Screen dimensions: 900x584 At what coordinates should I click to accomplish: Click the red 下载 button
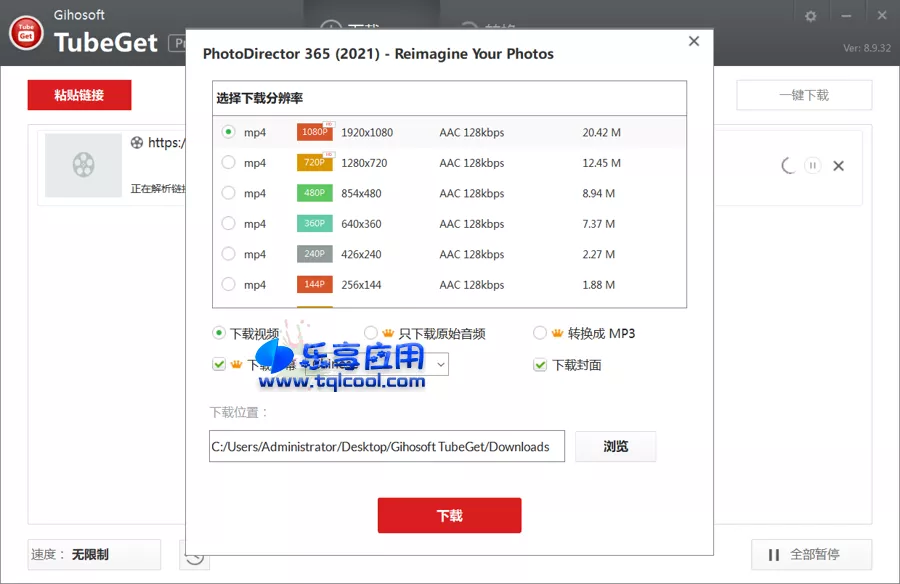(449, 515)
